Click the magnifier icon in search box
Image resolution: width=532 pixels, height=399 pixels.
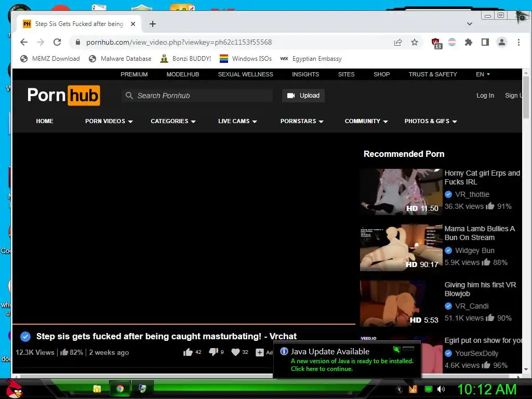[129, 96]
